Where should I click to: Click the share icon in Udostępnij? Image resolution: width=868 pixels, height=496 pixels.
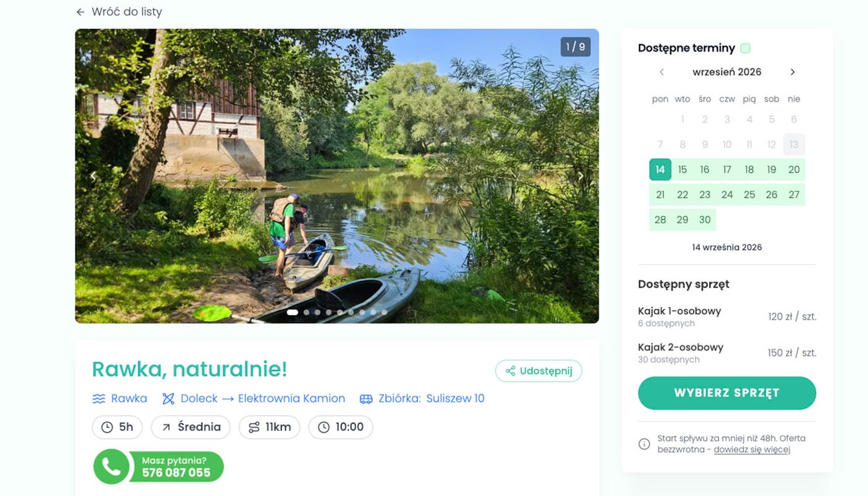(x=510, y=371)
